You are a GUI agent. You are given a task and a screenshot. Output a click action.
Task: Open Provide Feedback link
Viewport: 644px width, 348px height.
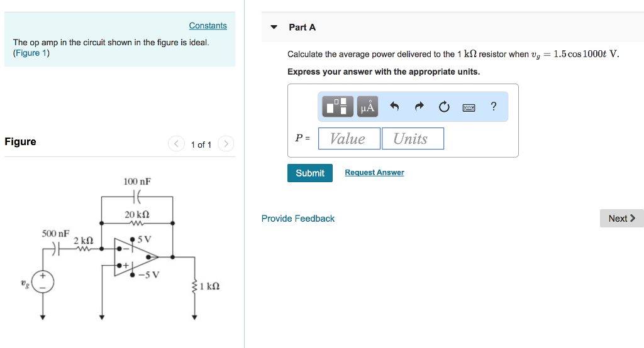297,219
